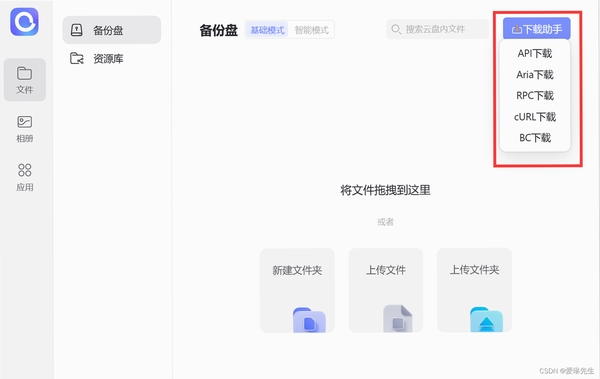Select 资源库 in the sidebar

[112, 59]
